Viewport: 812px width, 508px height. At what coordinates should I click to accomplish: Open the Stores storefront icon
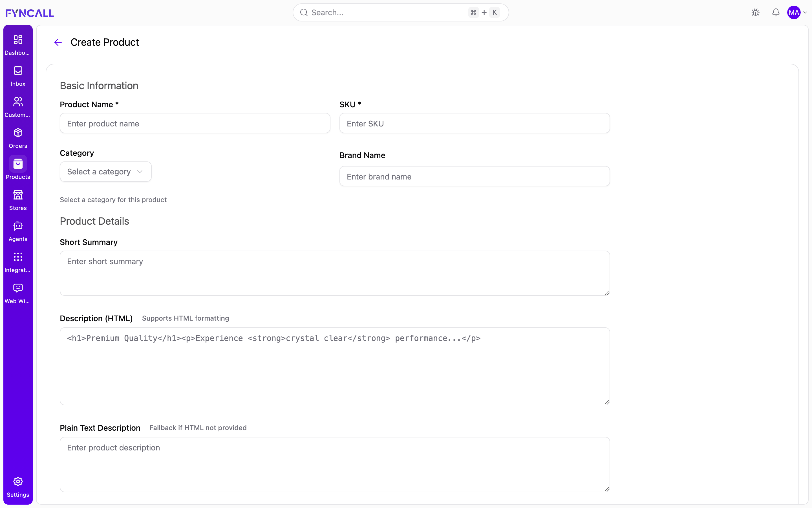(x=18, y=195)
